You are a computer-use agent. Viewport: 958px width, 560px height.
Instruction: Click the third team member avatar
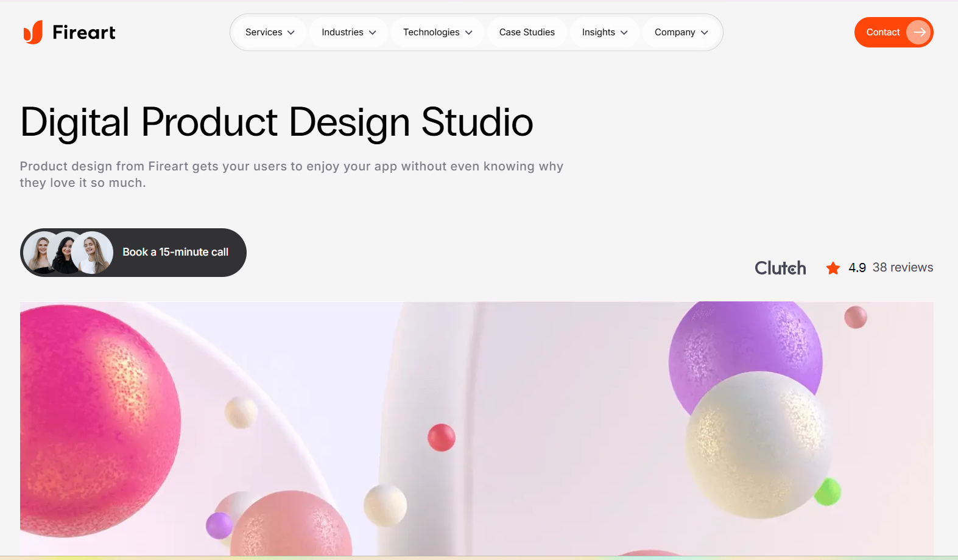93,253
